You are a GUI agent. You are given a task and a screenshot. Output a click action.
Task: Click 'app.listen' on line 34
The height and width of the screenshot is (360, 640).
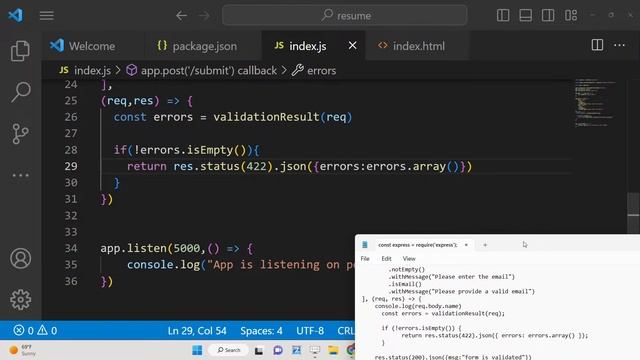(x=133, y=248)
